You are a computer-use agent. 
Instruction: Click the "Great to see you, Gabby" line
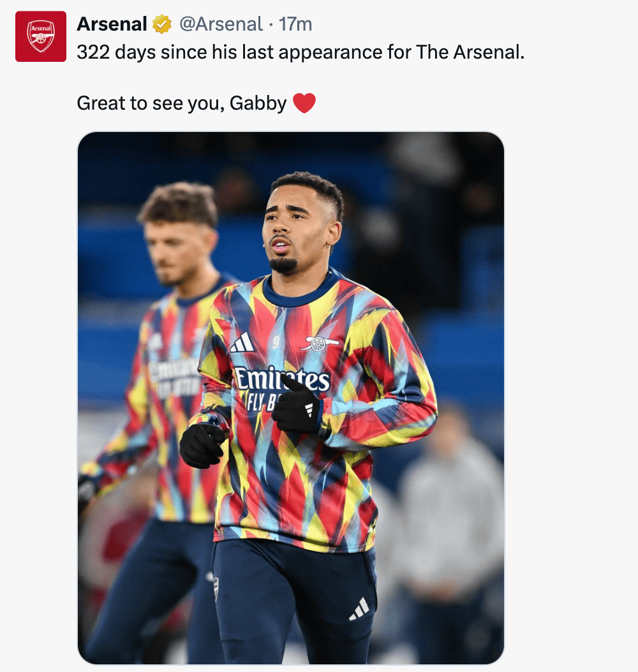tap(182, 103)
